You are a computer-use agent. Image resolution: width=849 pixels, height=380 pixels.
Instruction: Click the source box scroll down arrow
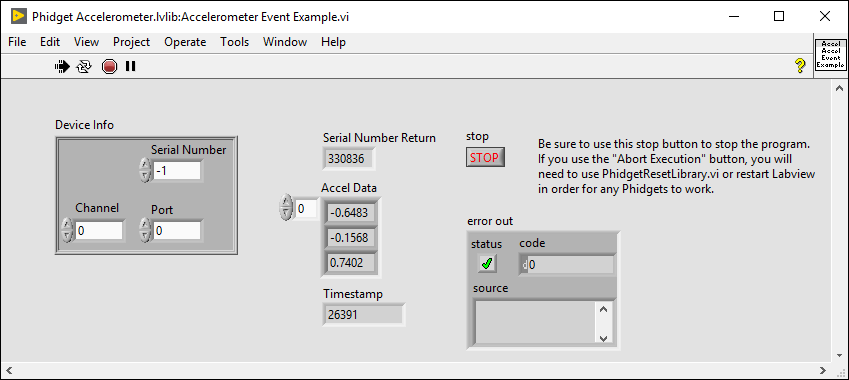click(604, 338)
